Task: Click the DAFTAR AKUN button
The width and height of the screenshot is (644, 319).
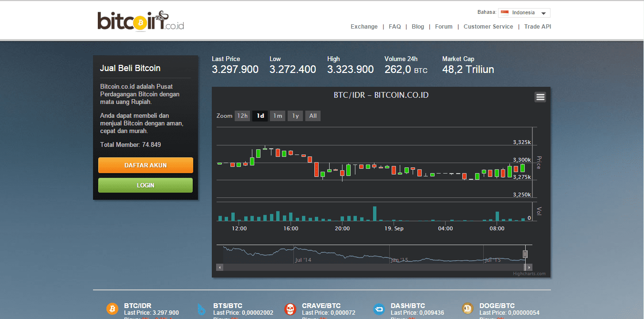Action: click(145, 165)
